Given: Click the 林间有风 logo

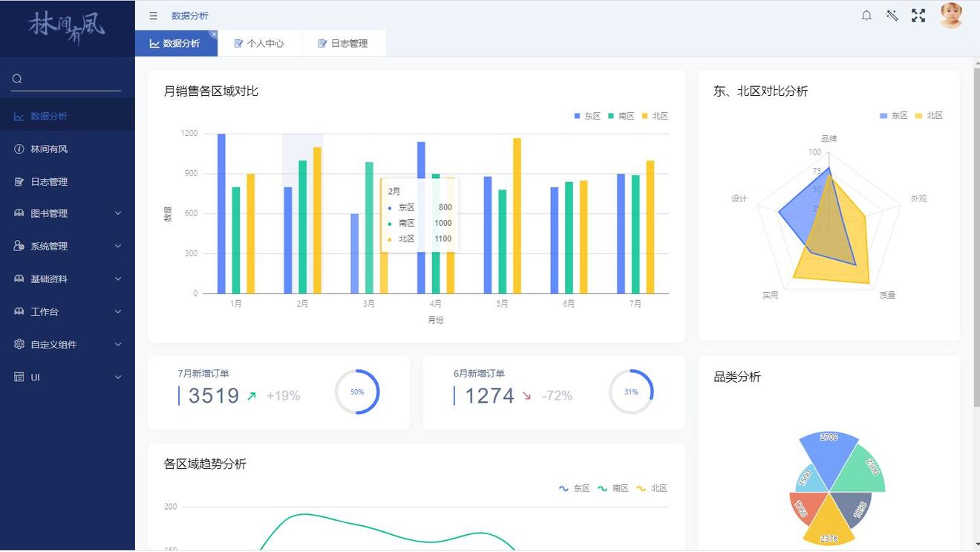Looking at the screenshot, I should tap(67, 27).
